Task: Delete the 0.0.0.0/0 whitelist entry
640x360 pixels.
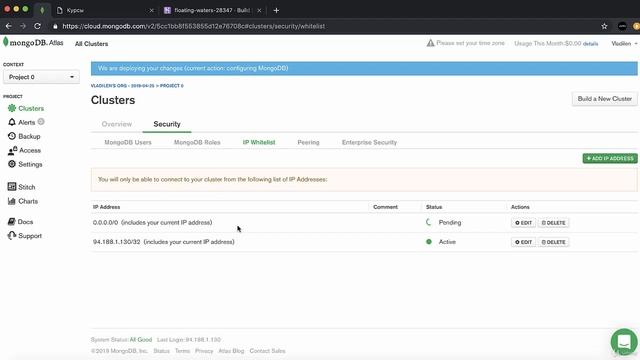Action: [x=553, y=223]
